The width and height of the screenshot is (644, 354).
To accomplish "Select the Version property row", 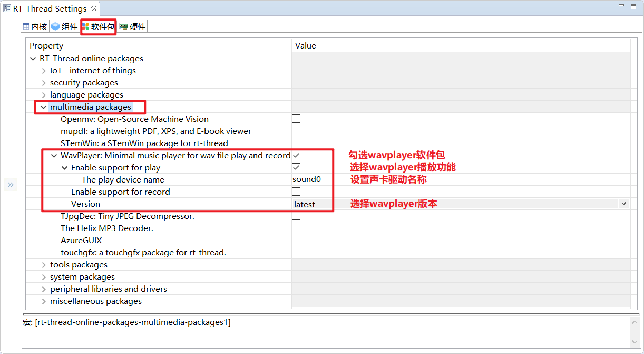I will (85, 204).
